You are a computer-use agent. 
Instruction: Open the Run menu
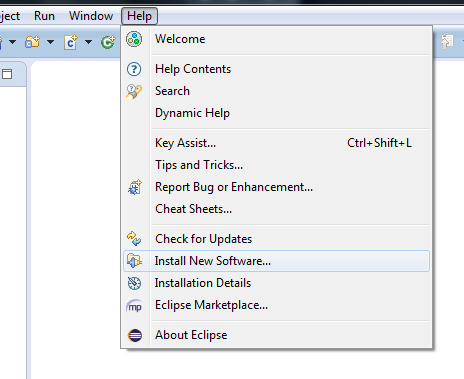coord(44,16)
